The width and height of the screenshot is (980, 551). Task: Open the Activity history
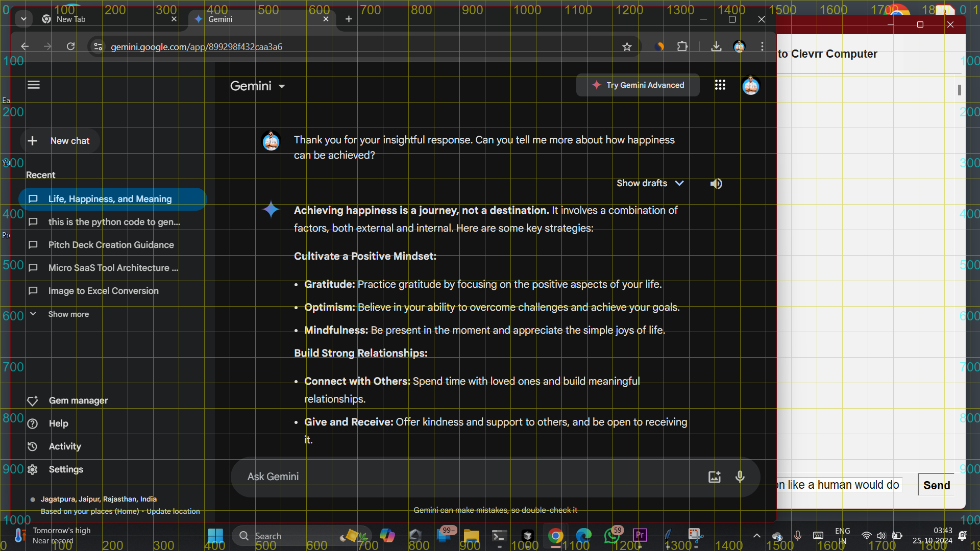[65, 446]
